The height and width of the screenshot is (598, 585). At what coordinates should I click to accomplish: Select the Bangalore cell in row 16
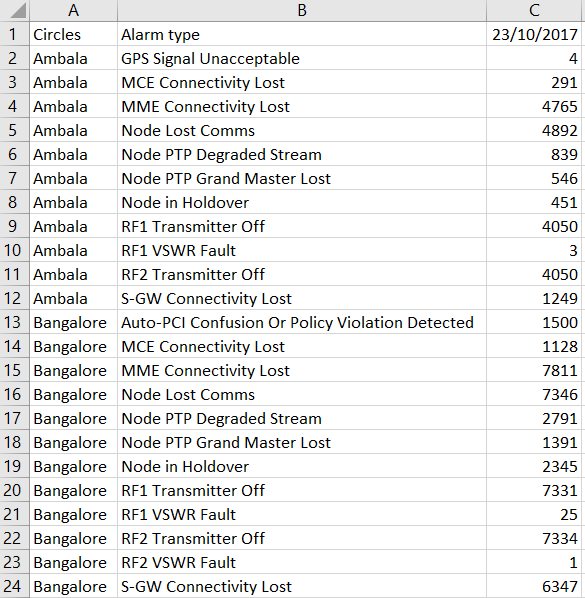coord(74,394)
